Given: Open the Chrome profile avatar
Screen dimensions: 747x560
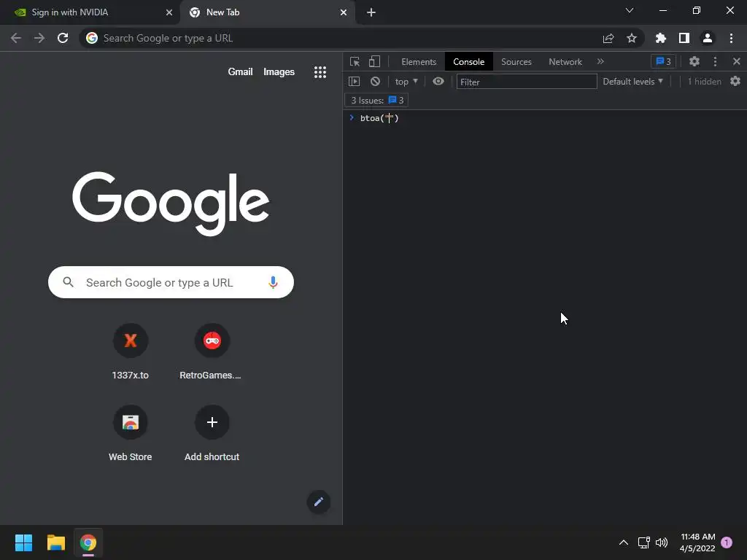Looking at the screenshot, I should (x=708, y=38).
